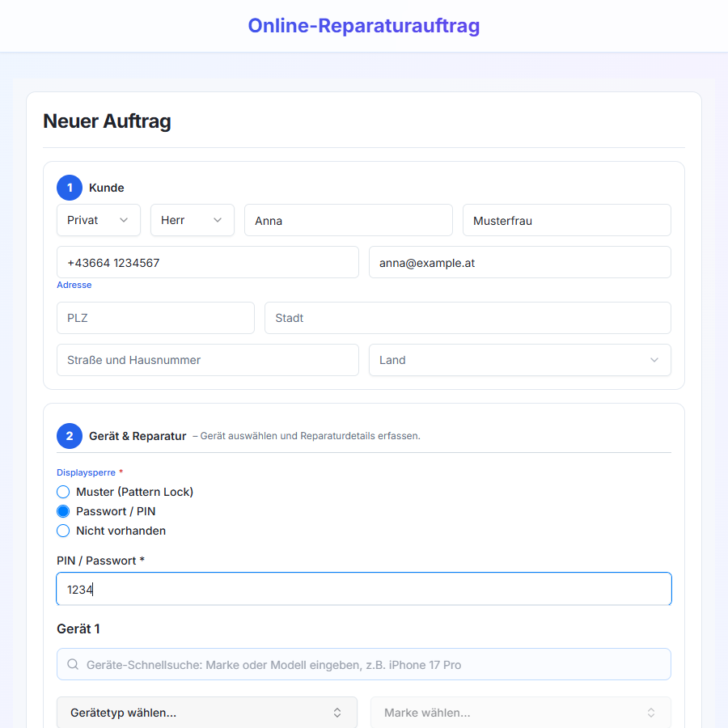Open the Herr salutation dropdown
Viewport: 728px width, 728px height.
click(193, 220)
